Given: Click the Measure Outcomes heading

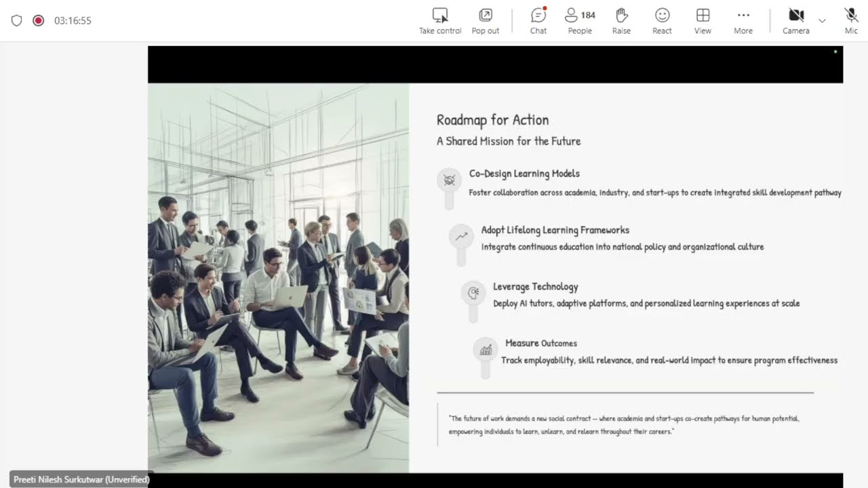Looking at the screenshot, I should 541,343.
